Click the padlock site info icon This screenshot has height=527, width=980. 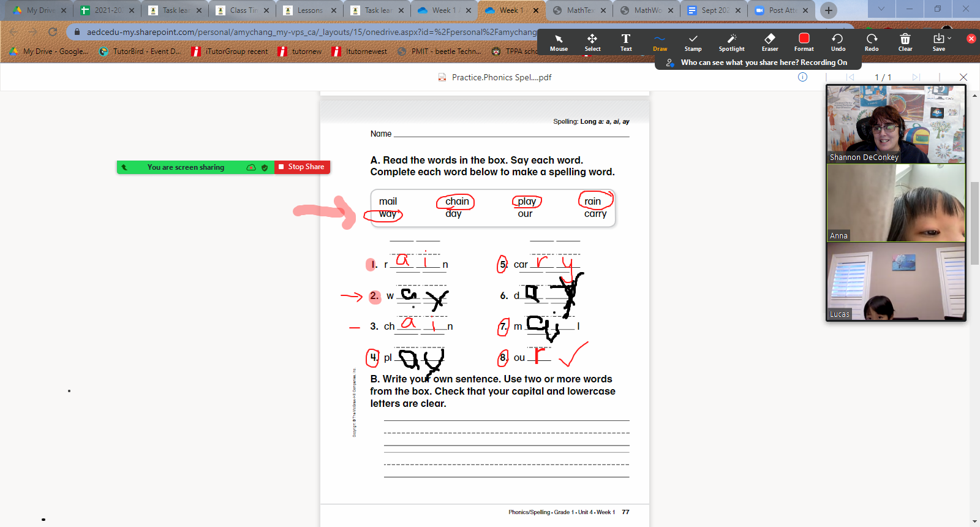[x=77, y=32]
